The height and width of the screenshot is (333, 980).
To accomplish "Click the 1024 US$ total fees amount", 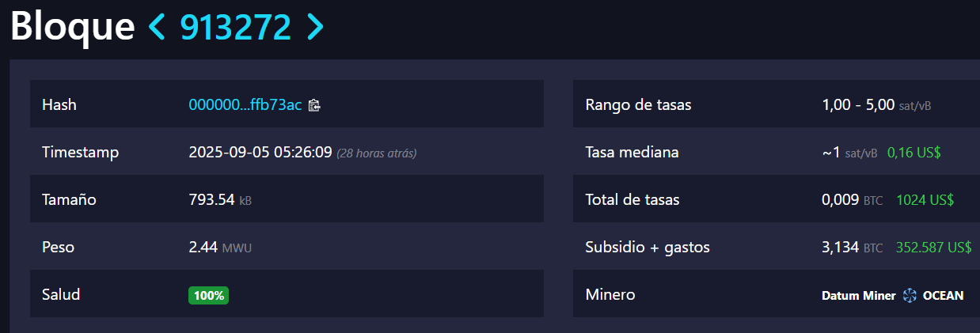I will pos(925,200).
